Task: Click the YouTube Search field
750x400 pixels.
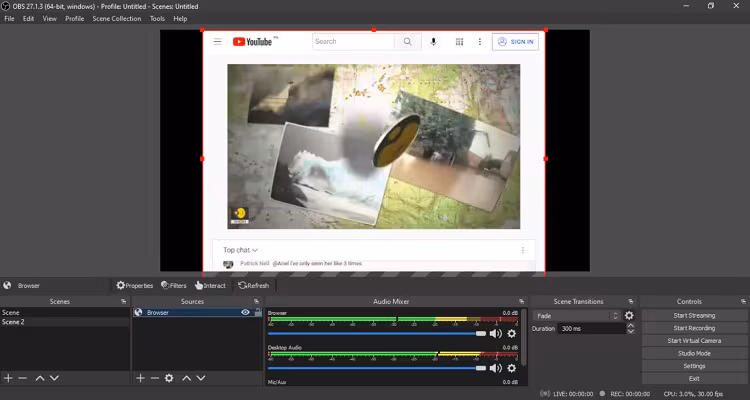Action: pyautogui.click(x=353, y=42)
